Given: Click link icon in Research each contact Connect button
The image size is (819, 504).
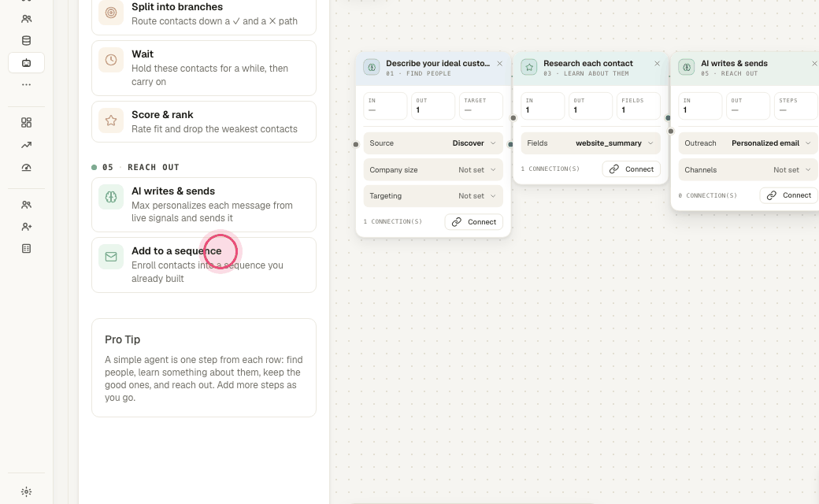Looking at the screenshot, I should coord(614,169).
